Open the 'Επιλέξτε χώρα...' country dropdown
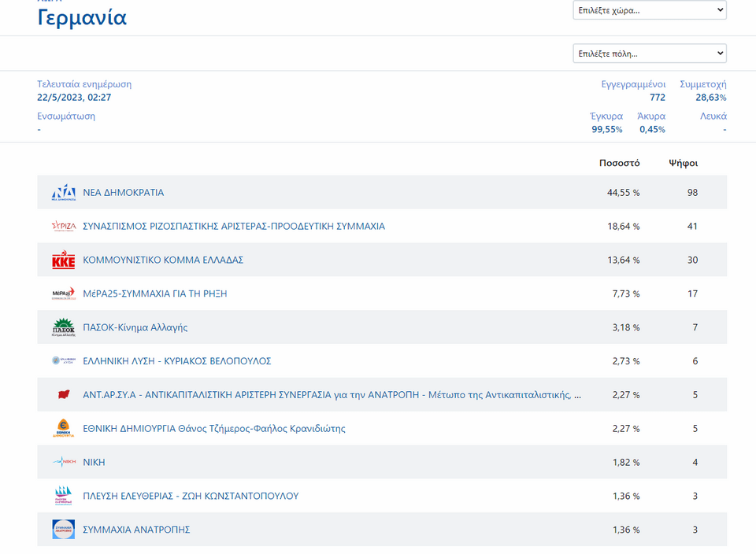The height and width of the screenshot is (554, 756). [x=650, y=10]
